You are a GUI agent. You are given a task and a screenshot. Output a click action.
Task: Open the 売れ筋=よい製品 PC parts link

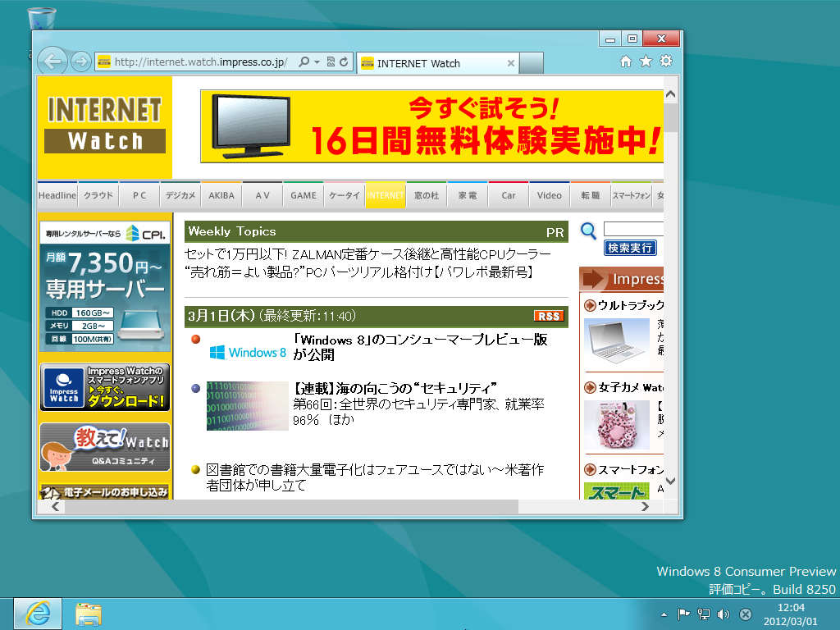pyautogui.click(x=359, y=272)
